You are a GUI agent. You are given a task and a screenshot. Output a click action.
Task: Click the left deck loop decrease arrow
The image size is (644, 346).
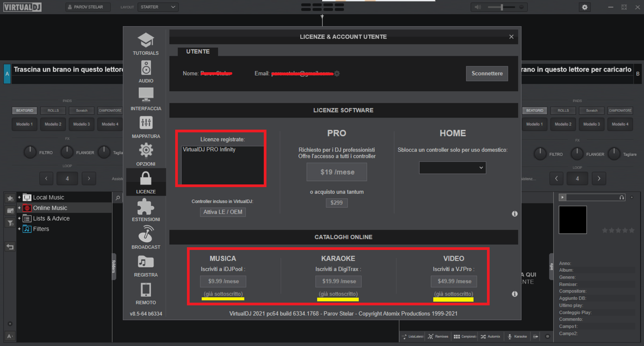click(x=46, y=178)
